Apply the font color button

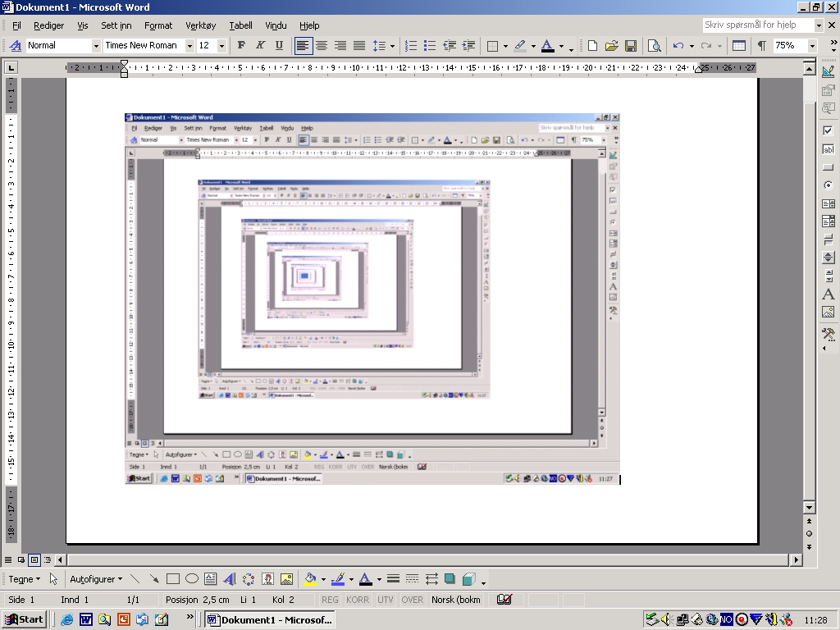[x=547, y=46]
